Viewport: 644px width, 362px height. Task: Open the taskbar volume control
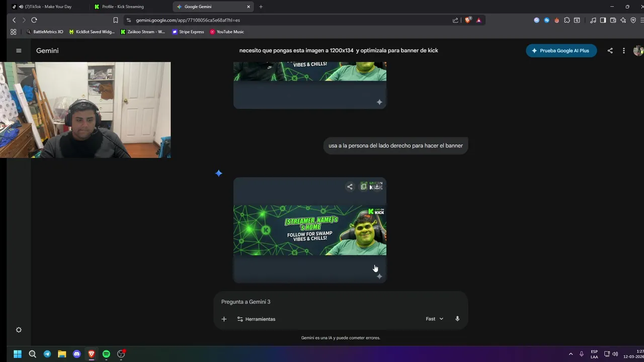click(x=615, y=354)
